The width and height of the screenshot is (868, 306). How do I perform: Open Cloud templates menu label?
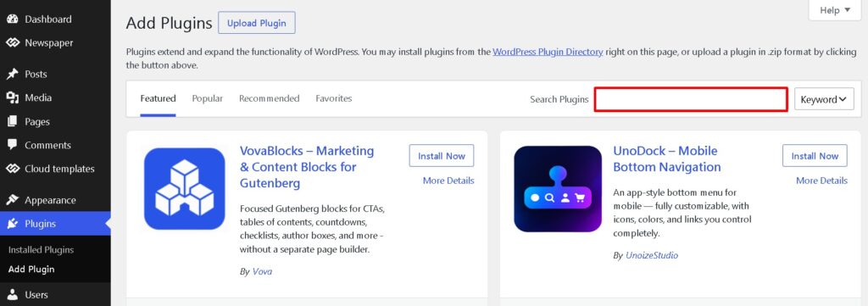coord(60,169)
